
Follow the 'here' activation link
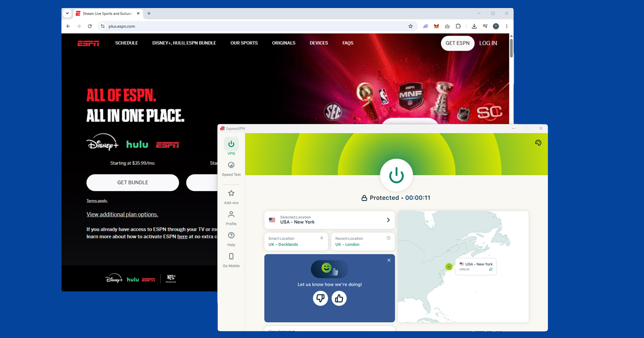tap(182, 236)
